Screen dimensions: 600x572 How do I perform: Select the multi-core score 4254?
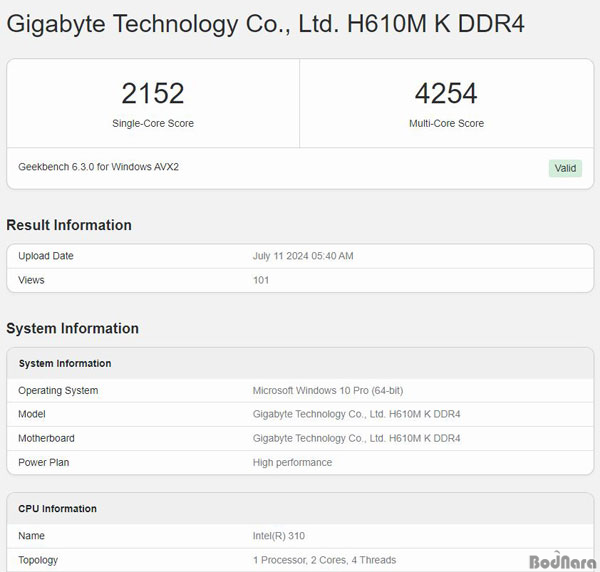446,93
